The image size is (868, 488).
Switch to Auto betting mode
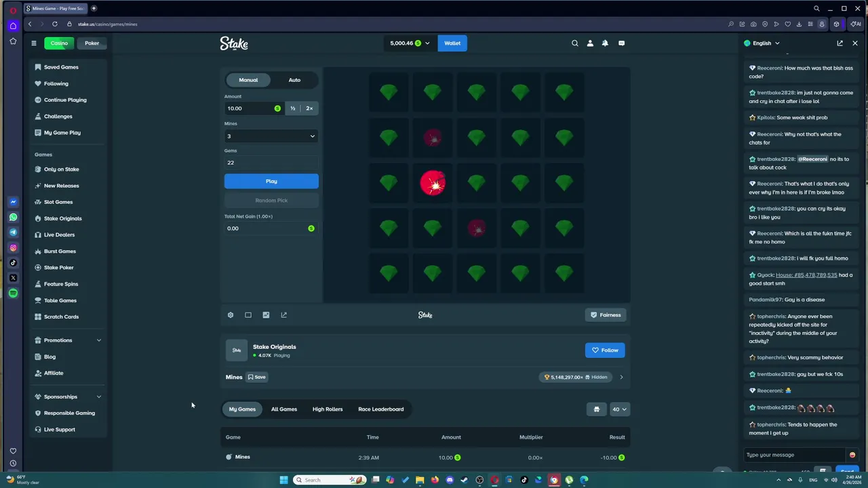pyautogui.click(x=294, y=80)
